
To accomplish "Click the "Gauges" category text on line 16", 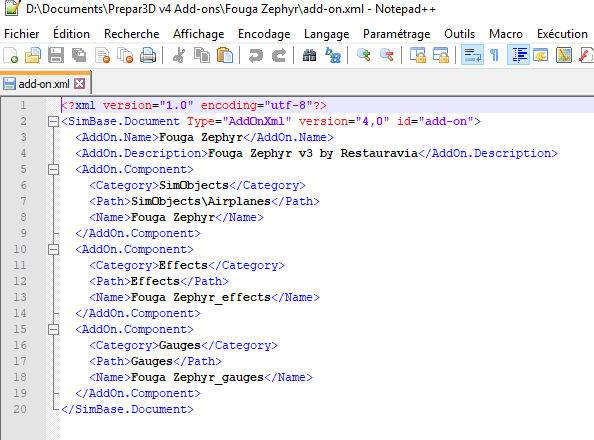I will click(x=180, y=346).
